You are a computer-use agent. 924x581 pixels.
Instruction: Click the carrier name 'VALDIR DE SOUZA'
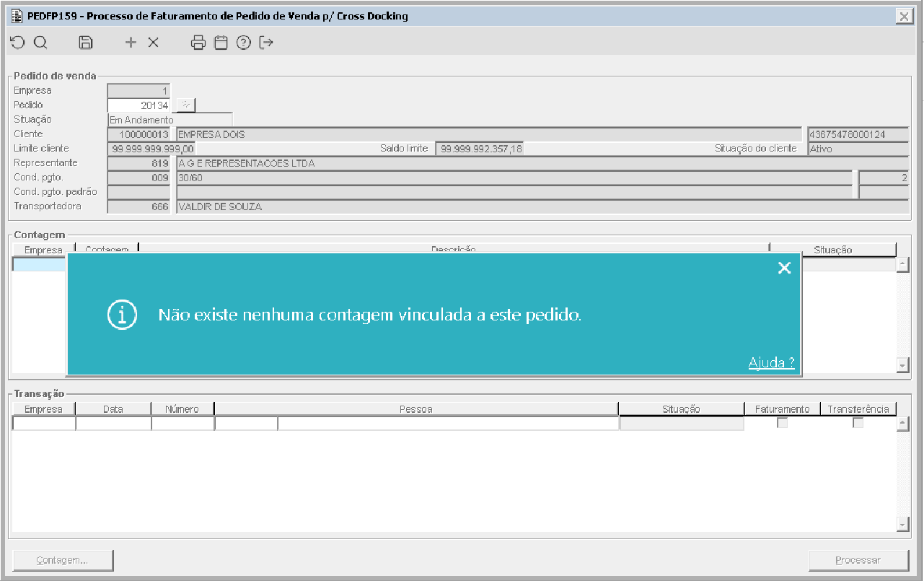click(542, 206)
